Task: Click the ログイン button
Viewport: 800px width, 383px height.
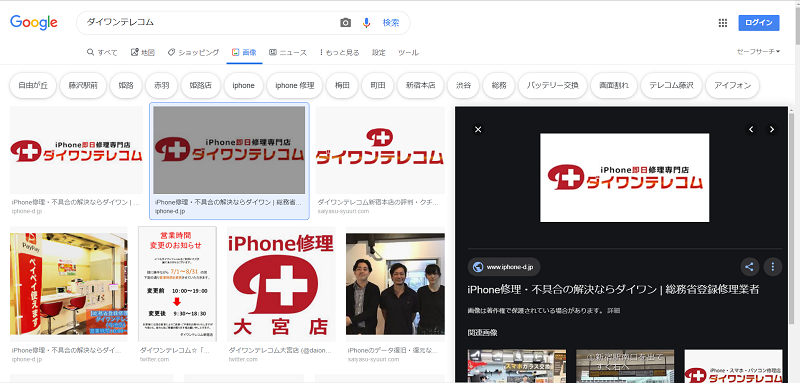Action: pyautogui.click(x=759, y=22)
